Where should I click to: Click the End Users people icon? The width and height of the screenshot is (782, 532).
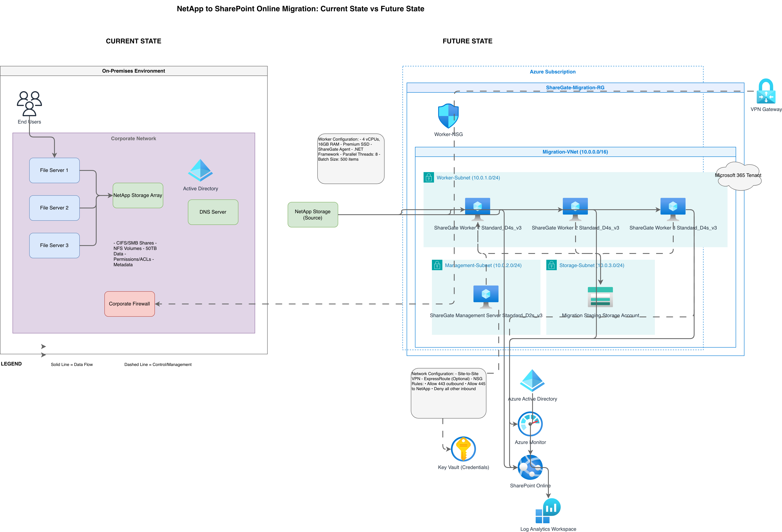pos(29,103)
